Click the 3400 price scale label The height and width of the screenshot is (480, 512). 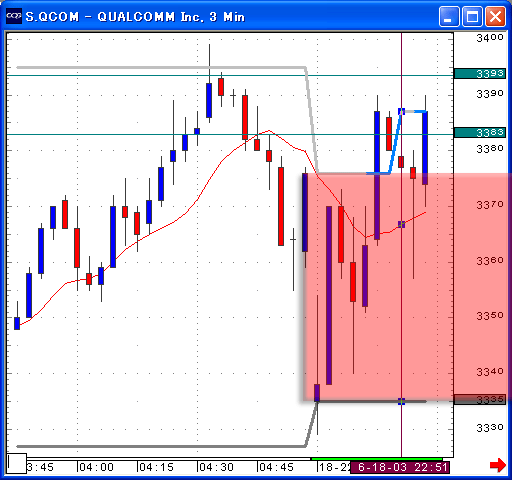coord(490,38)
